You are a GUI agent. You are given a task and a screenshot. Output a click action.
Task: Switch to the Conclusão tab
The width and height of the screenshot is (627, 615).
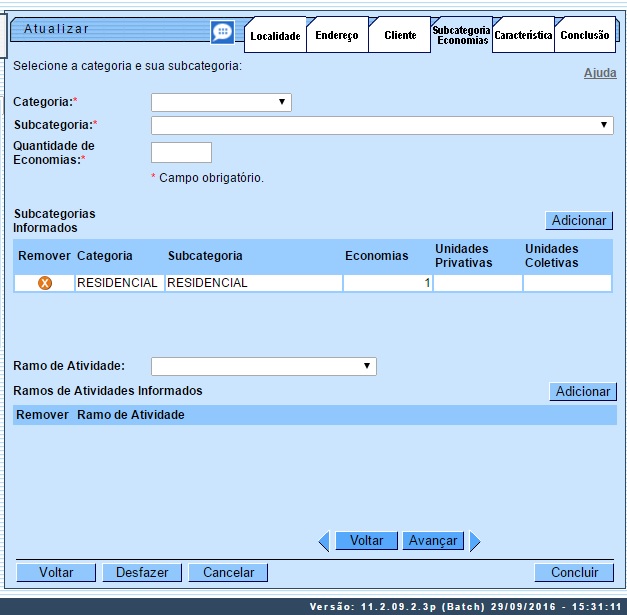pos(585,35)
